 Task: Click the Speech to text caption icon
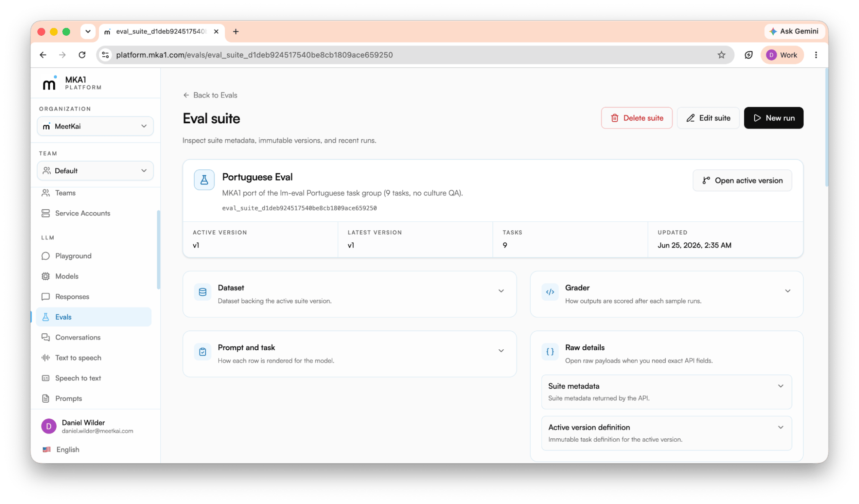coord(46,378)
